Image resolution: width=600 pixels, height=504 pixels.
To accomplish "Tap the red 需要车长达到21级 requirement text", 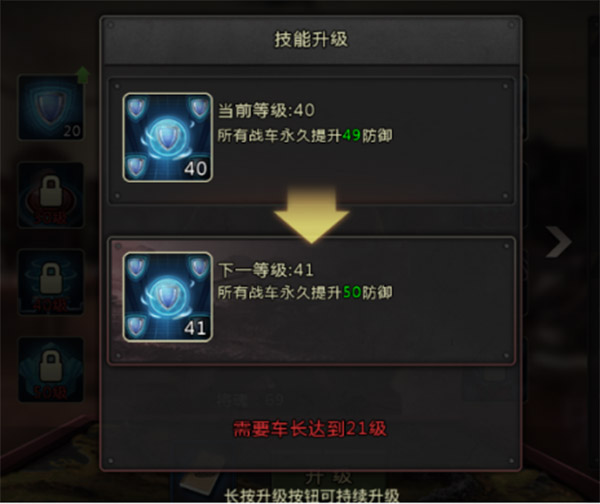I will pyautogui.click(x=310, y=429).
